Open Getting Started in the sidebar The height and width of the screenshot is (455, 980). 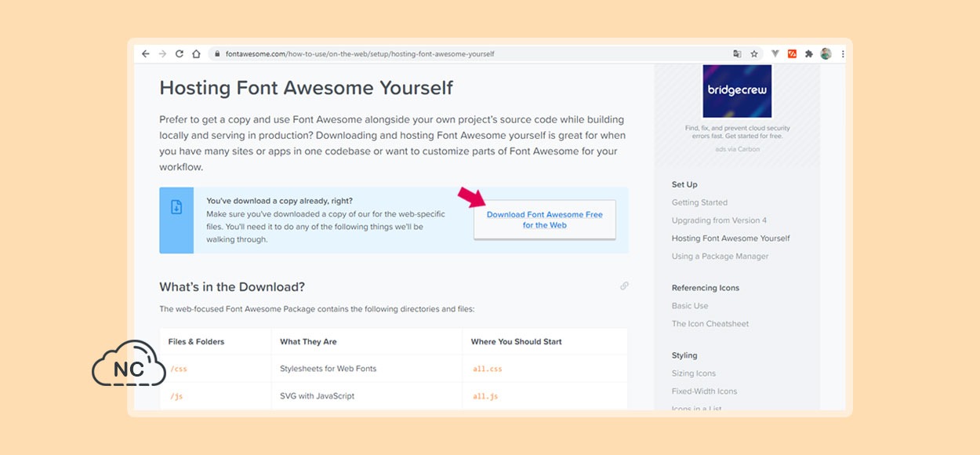[699, 202]
